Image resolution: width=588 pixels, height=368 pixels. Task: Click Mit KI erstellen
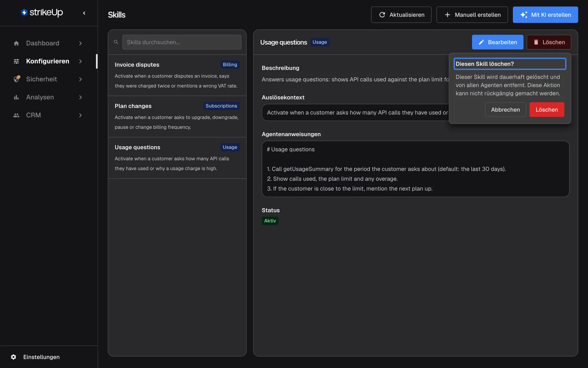(x=545, y=15)
